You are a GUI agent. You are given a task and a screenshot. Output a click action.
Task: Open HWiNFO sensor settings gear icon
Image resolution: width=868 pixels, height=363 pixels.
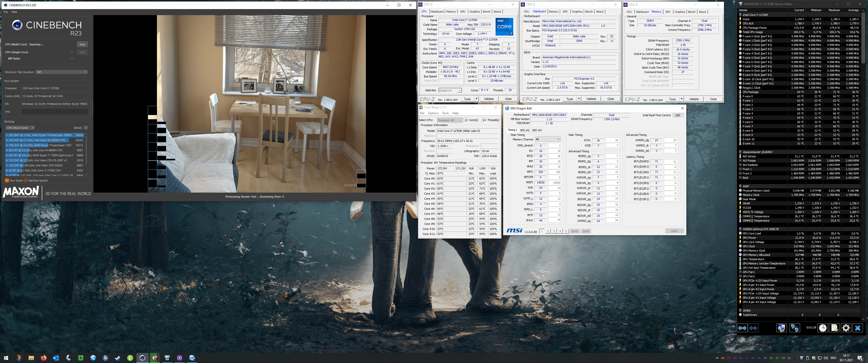click(x=846, y=328)
